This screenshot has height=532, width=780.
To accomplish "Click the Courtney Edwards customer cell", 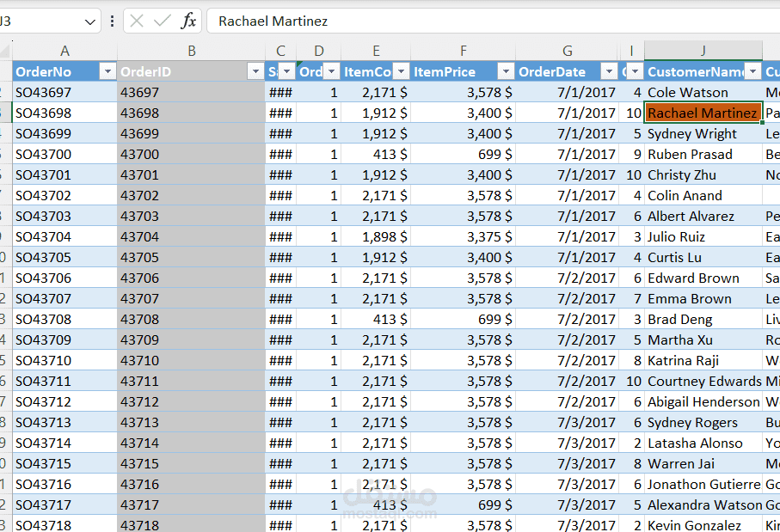I will [x=703, y=382].
